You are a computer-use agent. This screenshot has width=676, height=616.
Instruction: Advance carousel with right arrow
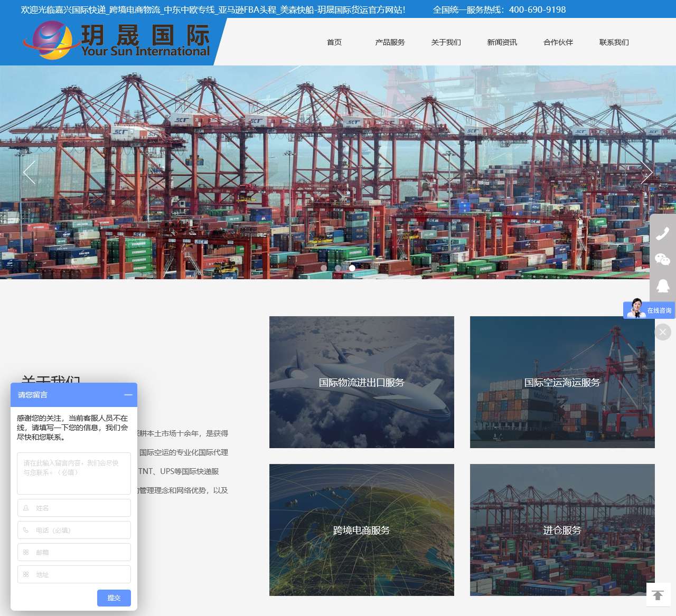point(646,172)
